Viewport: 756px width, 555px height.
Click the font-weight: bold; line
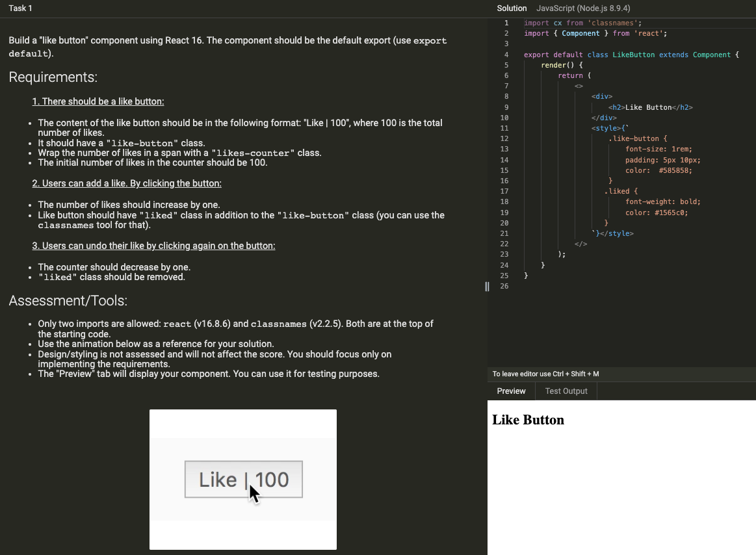663,201
